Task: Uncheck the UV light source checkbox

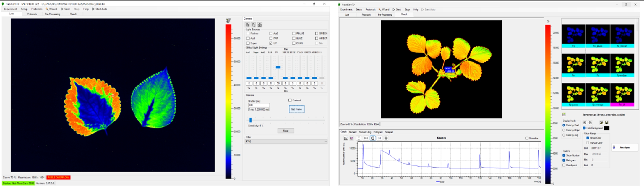Action: point(271,43)
